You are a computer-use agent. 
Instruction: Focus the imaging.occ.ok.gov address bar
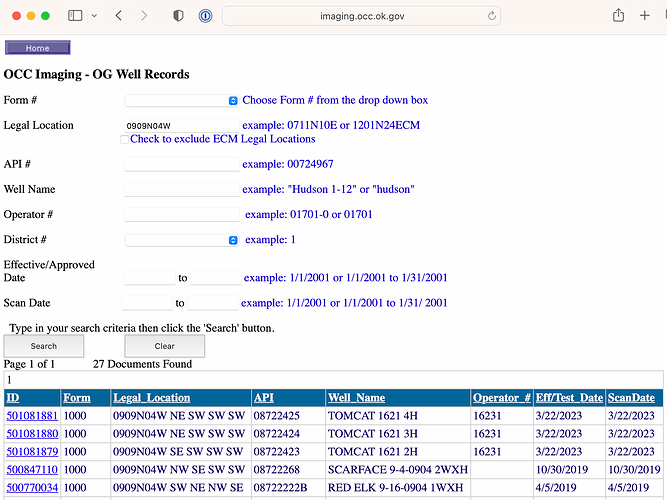coord(361,16)
